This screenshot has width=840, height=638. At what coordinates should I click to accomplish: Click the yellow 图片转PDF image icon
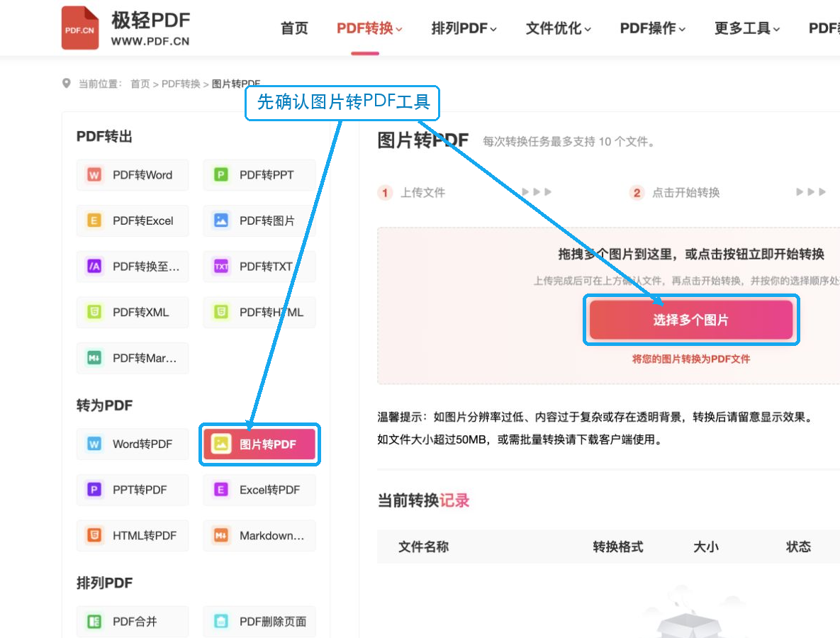[x=220, y=444]
